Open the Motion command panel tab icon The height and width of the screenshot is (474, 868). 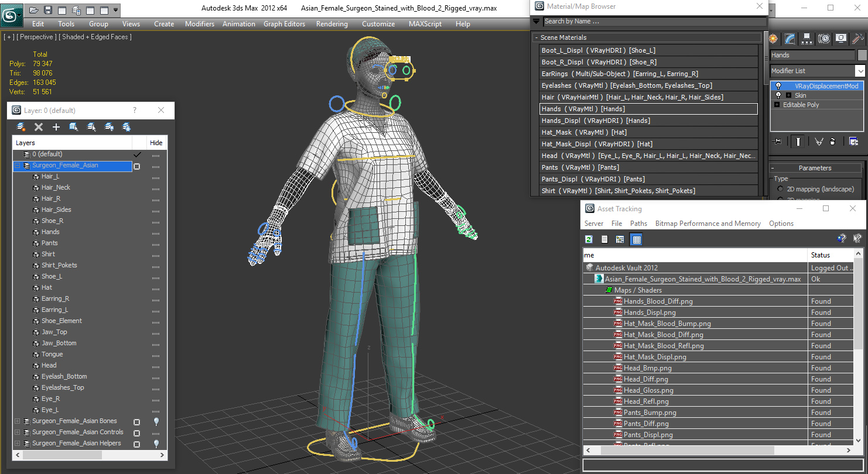click(x=824, y=39)
